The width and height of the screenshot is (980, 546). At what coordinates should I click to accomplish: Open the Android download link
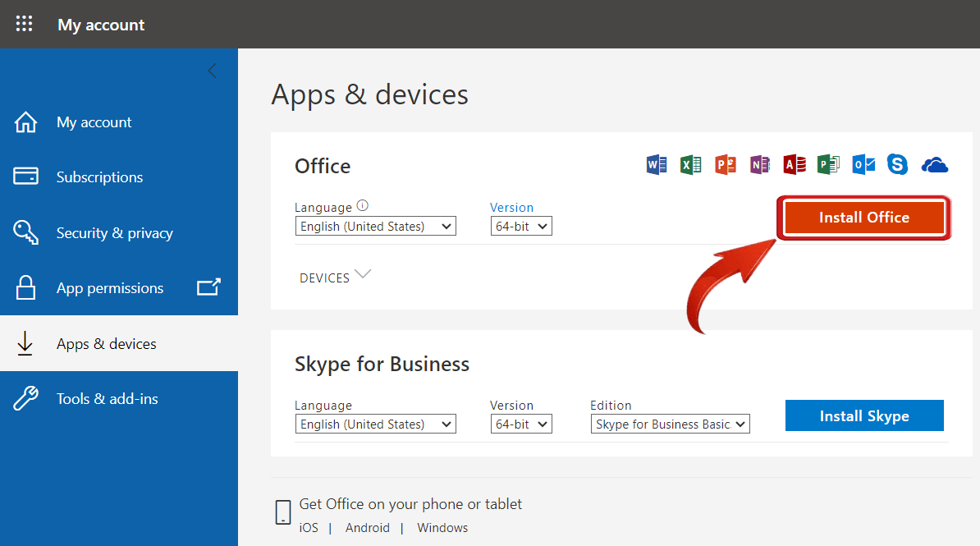click(367, 527)
